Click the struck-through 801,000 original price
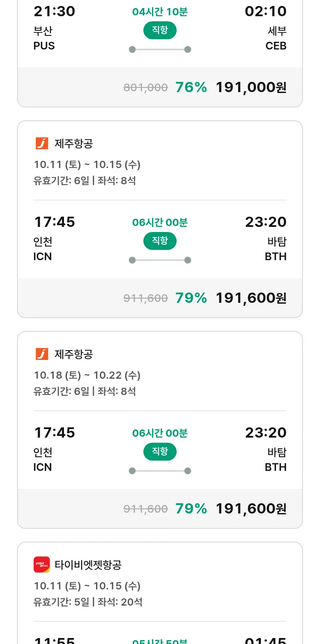Viewport: 320px width, 644px height. point(145,88)
